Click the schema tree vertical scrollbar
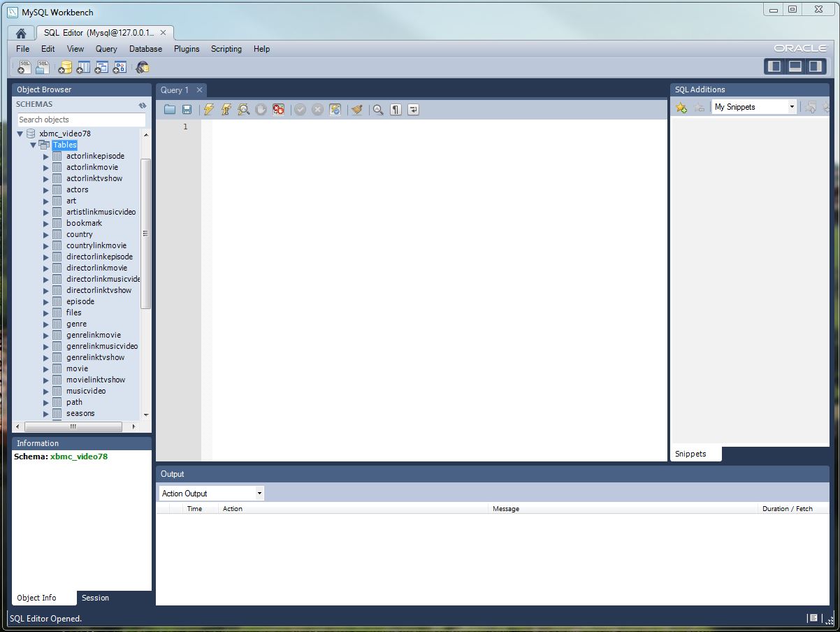The height and width of the screenshot is (632, 840). click(x=146, y=234)
